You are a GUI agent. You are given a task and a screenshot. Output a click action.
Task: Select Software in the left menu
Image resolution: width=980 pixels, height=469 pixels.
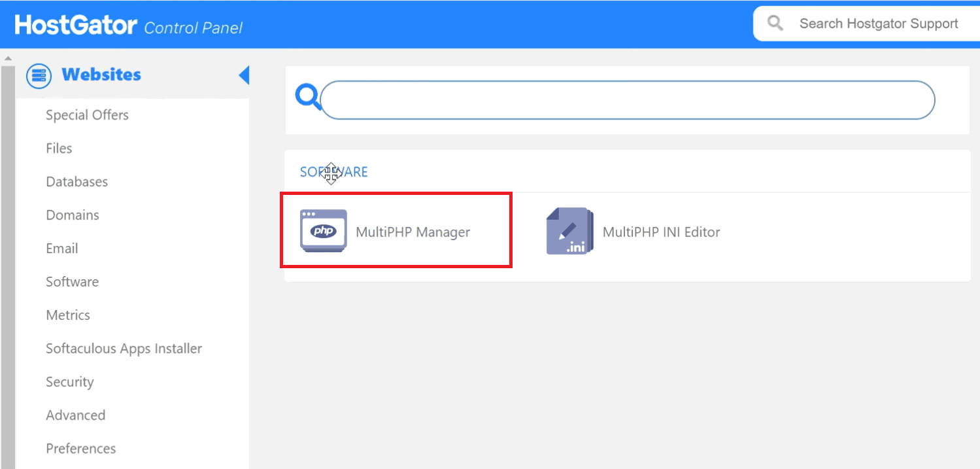pyautogui.click(x=72, y=282)
